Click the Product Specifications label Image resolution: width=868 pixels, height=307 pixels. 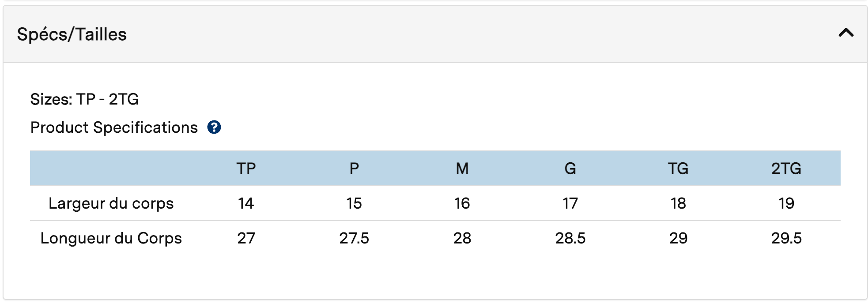[x=114, y=127]
